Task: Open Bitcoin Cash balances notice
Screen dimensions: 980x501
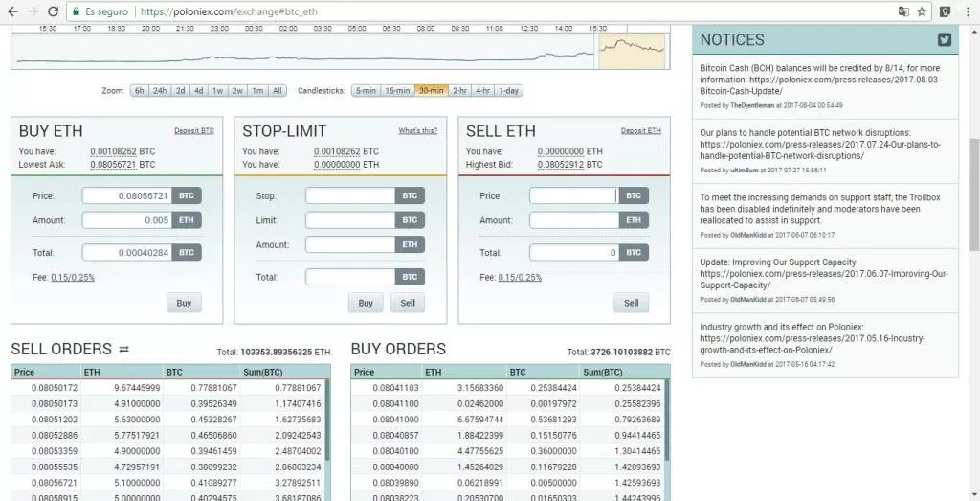Action: click(x=820, y=80)
